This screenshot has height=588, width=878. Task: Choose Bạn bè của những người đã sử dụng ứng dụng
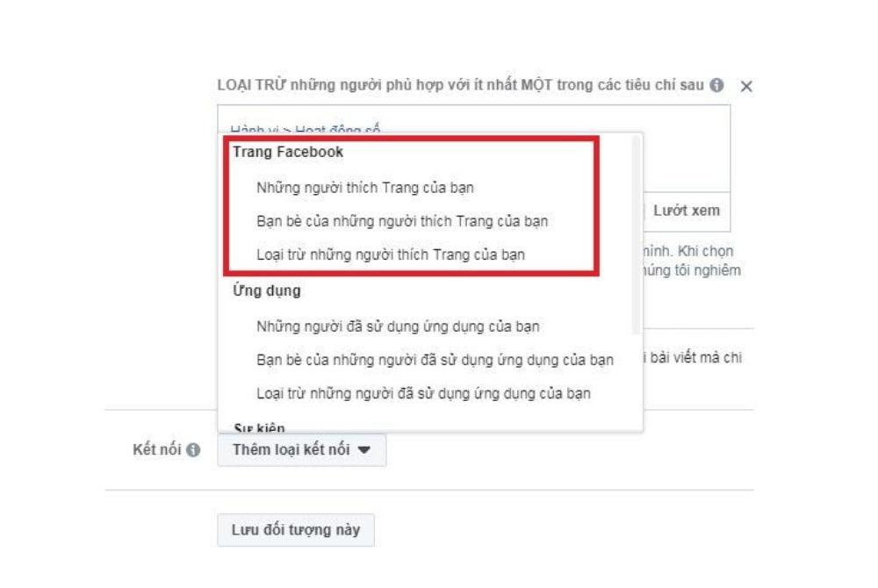coord(435,361)
